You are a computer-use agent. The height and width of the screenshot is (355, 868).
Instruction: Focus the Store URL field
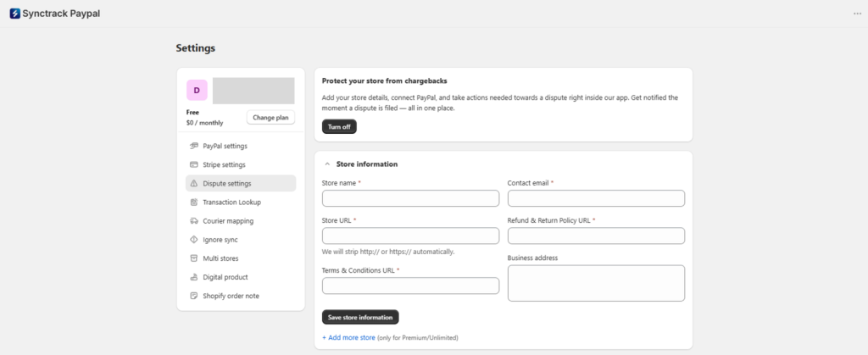(x=411, y=236)
